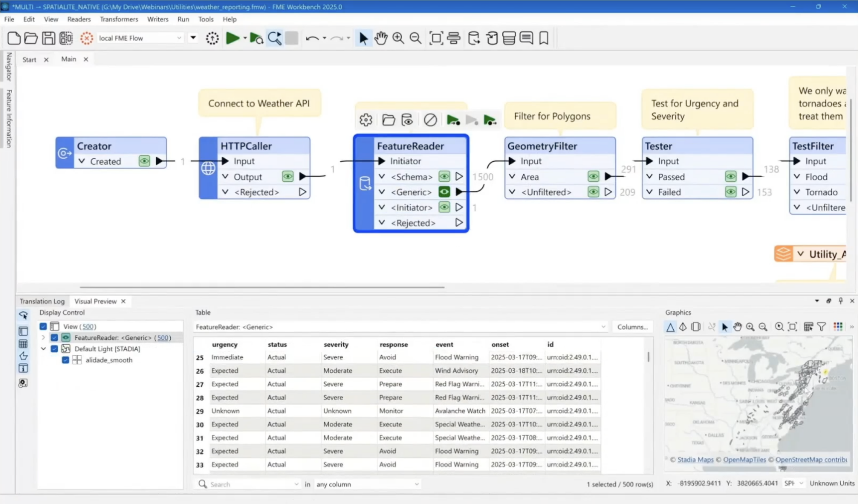Viewport: 858px width, 504px height.
Task: Expand the FeatureReader <Generic> tree row
Action: pos(43,338)
